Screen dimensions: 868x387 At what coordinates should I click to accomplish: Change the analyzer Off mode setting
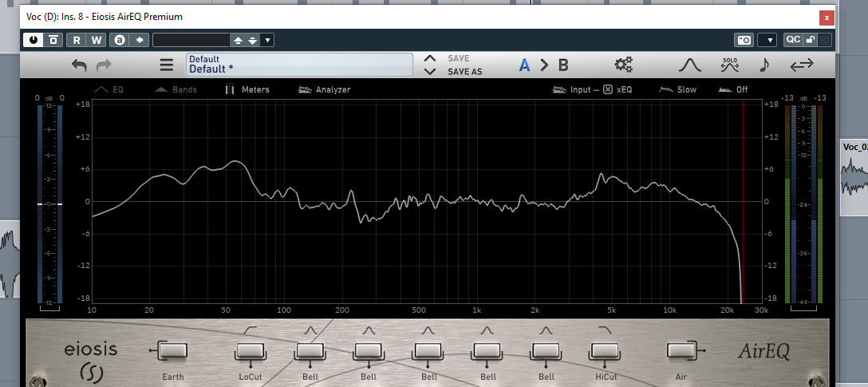733,89
